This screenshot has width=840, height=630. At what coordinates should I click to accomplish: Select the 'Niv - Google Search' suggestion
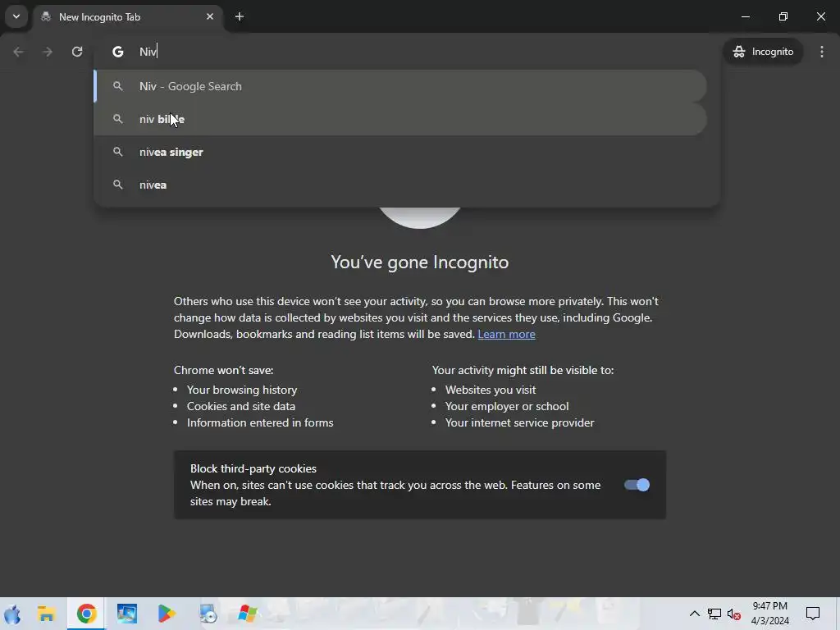tap(400, 86)
